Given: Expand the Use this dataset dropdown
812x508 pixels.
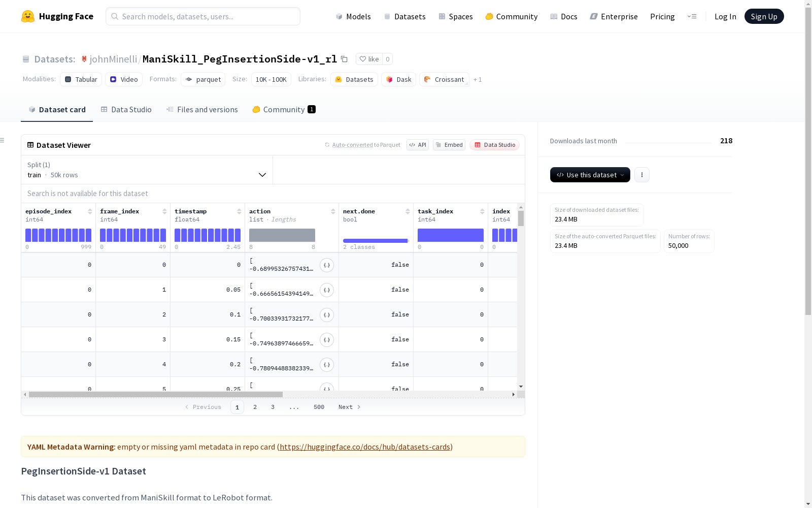Looking at the screenshot, I should 590,175.
